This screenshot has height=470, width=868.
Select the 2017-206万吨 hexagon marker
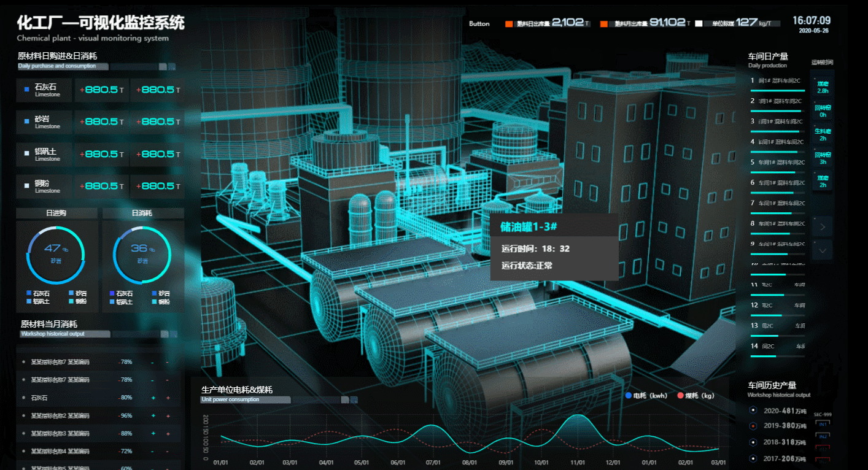tap(753, 458)
